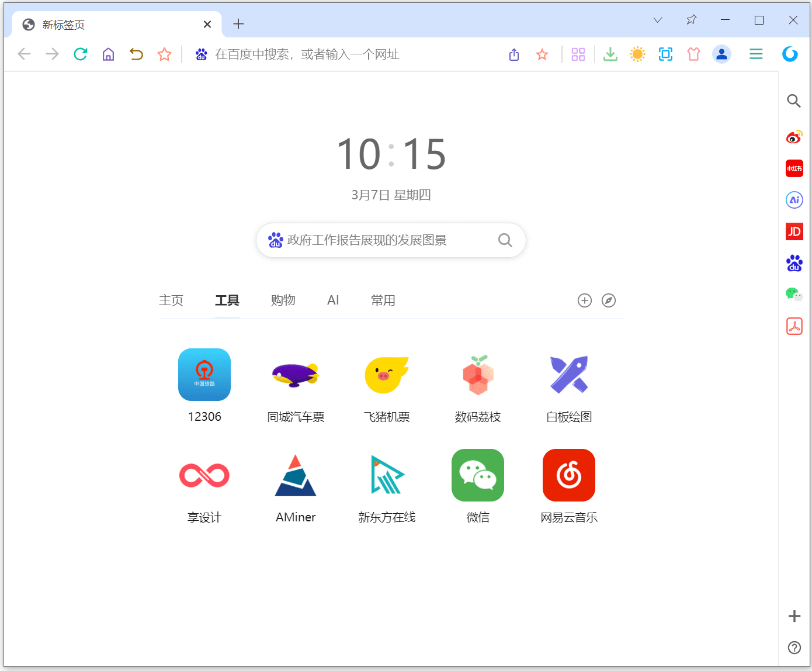Click the star icon beside the undo arrow
The image size is (812, 671).
(x=164, y=54)
